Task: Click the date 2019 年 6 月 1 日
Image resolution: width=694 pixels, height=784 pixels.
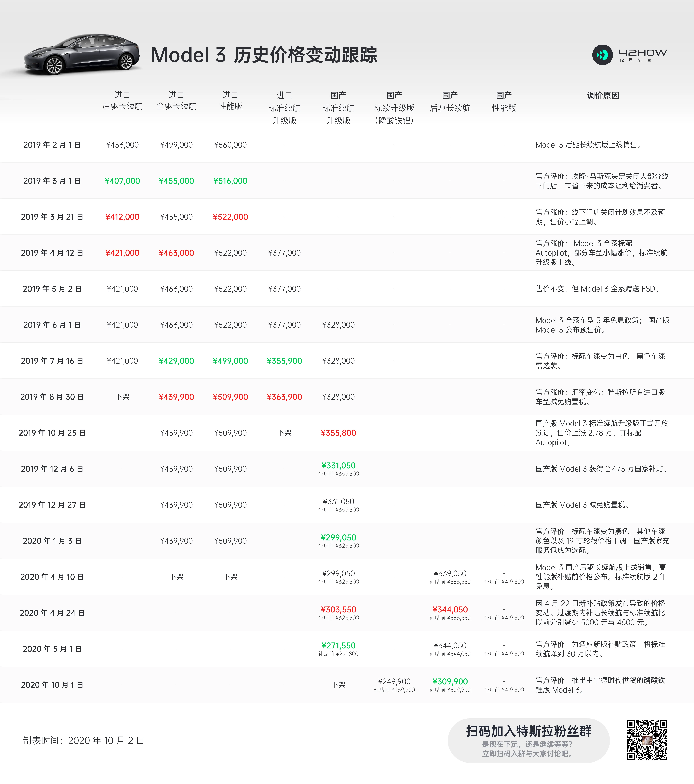Action: [52, 325]
